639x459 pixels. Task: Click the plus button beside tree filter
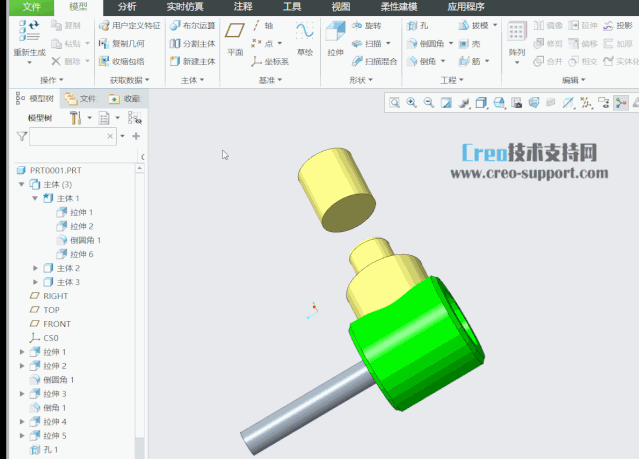pyautogui.click(x=136, y=136)
